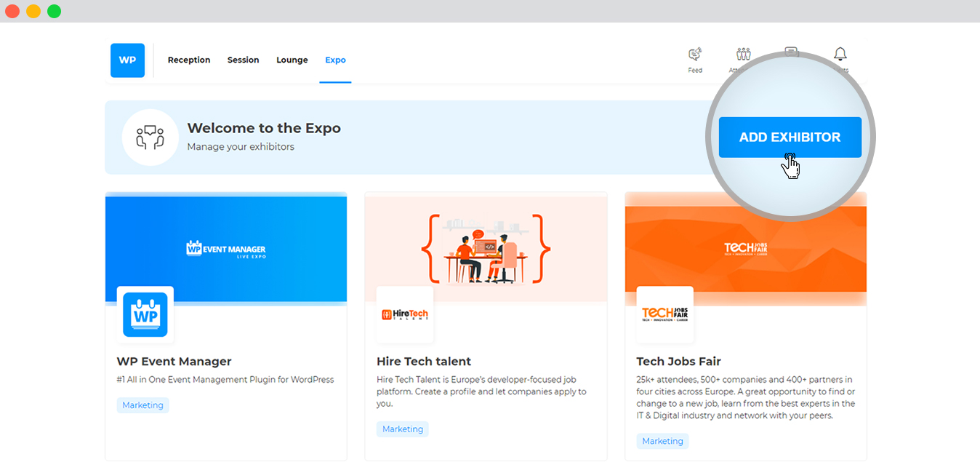Open the Hire Tech talent exhibitor title
The height and width of the screenshot is (462, 980).
pos(424,362)
